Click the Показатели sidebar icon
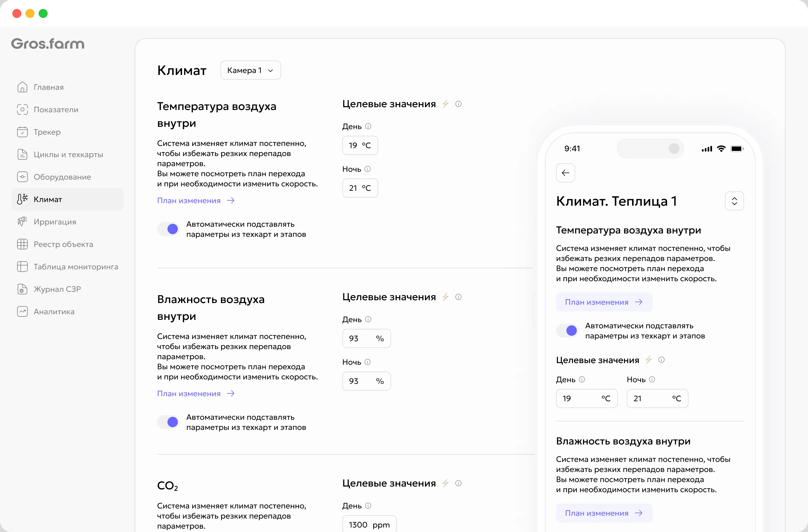This screenshot has height=532, width=808. coord(22,110)
